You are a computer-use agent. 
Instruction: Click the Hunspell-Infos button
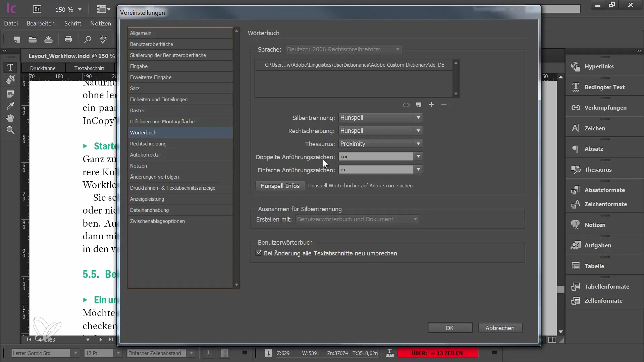(x=280, y=185)
